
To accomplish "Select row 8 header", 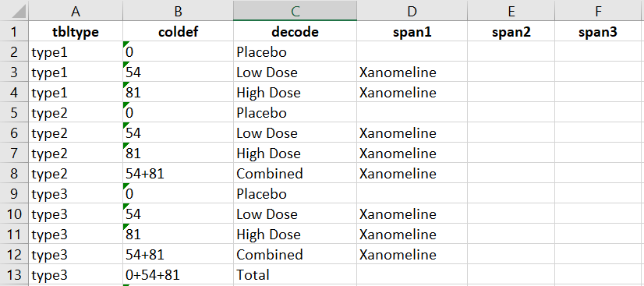I will (14, 173).
